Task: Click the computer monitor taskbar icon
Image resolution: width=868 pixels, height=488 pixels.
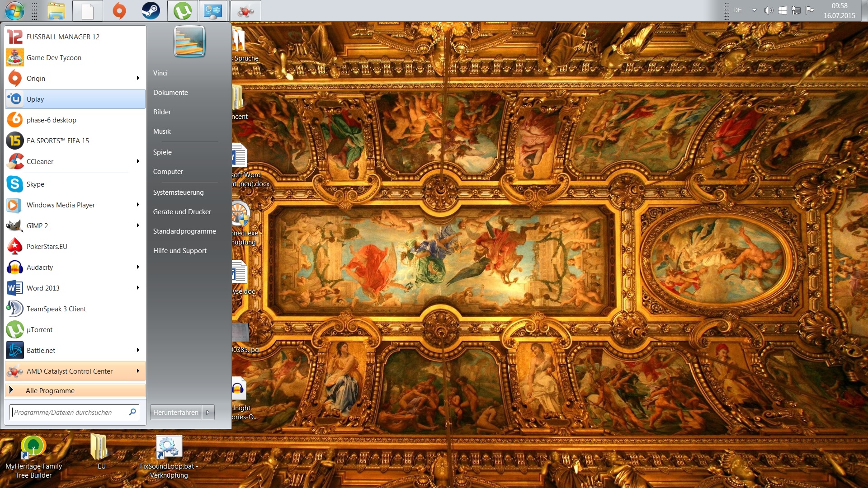Action: pos(213,10)
